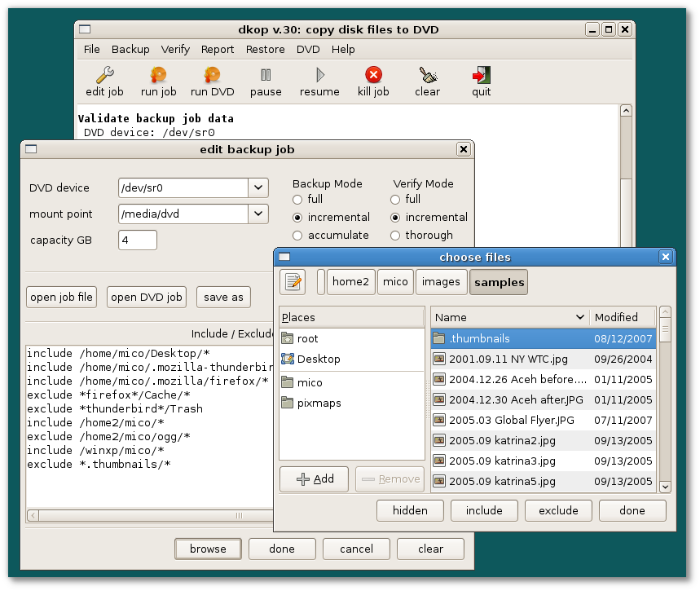Select file 2005.09 katrina3.jpg
This screenshot has width=700, height=591.
click(544, 461)
